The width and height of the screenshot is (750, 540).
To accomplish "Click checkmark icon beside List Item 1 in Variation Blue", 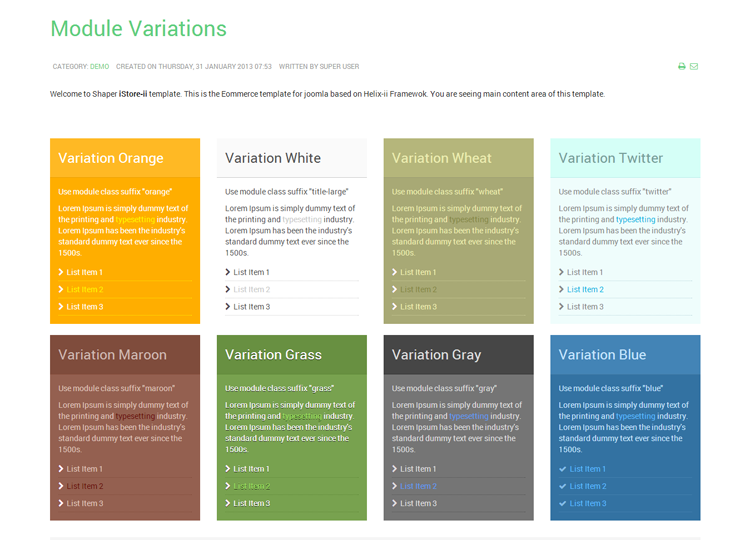I will 563,469.
